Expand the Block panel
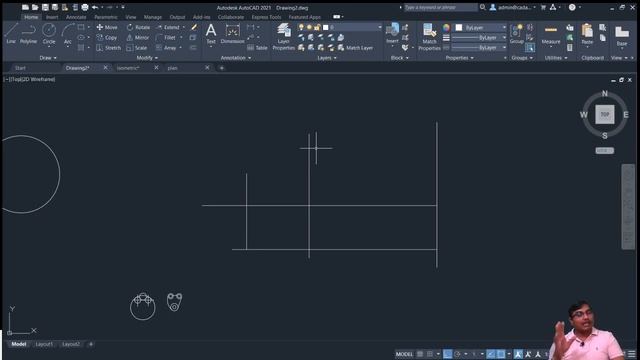Screen dimensions: 640x360 tap(400, 58)
